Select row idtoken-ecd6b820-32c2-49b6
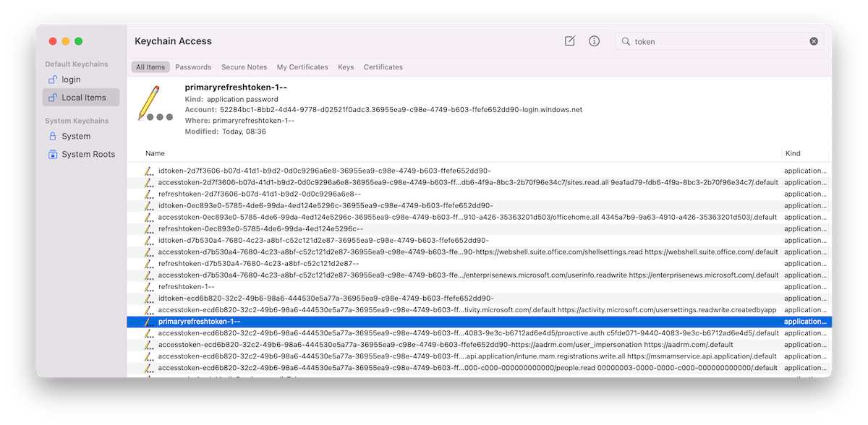 click(479, 298)
